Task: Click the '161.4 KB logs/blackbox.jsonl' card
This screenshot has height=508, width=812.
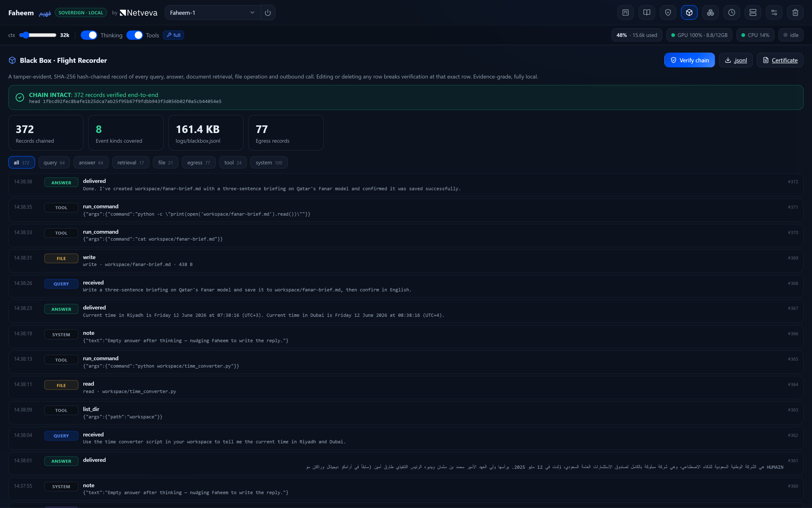Action: tap(206, 133)
